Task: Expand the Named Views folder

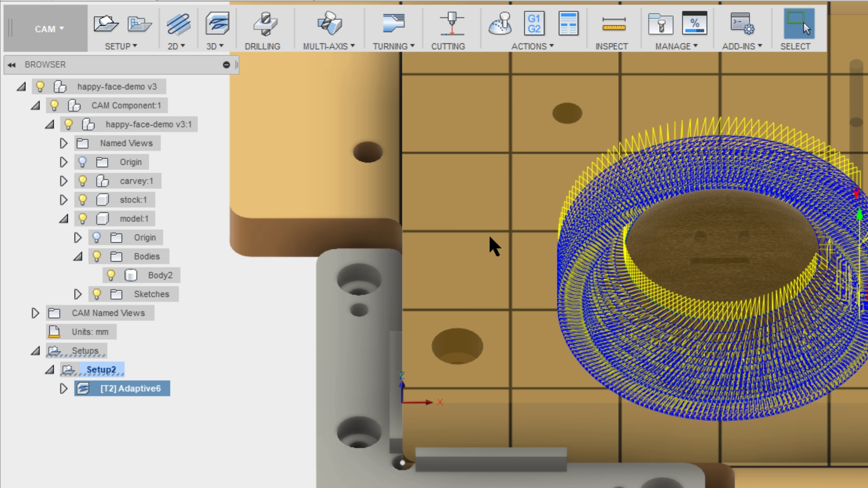Action: tap(63, 143)
